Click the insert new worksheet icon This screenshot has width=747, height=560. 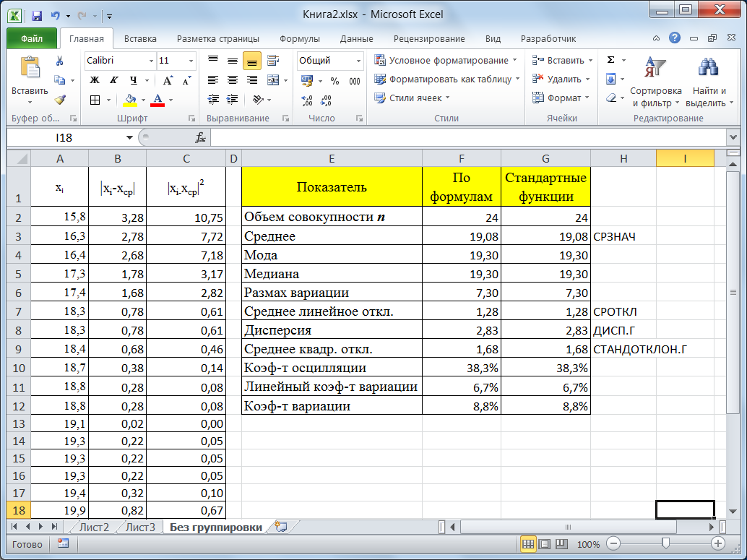[x=281, y=527]
